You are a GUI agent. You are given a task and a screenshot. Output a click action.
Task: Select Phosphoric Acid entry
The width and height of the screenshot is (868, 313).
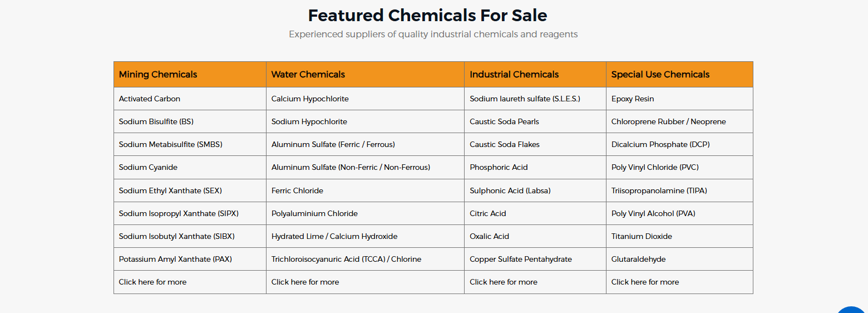pos(499,167)
